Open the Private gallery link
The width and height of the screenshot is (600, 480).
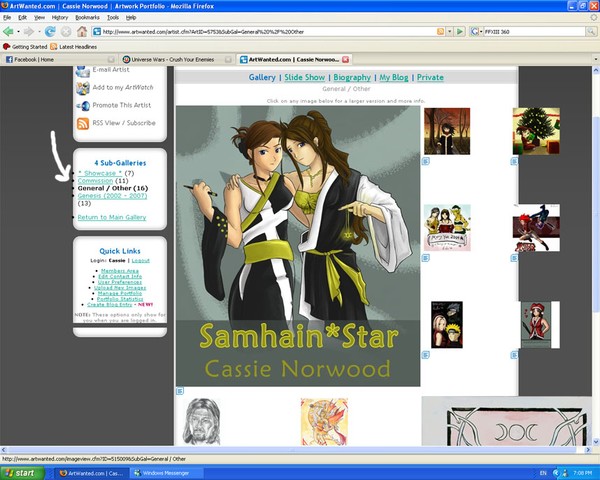pyautogui.click(x=430, y=77)
